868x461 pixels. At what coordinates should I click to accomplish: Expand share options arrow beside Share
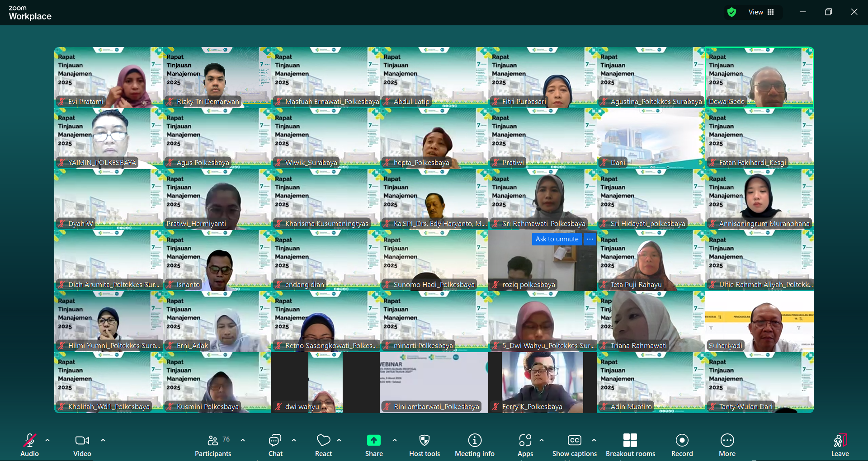395,440
